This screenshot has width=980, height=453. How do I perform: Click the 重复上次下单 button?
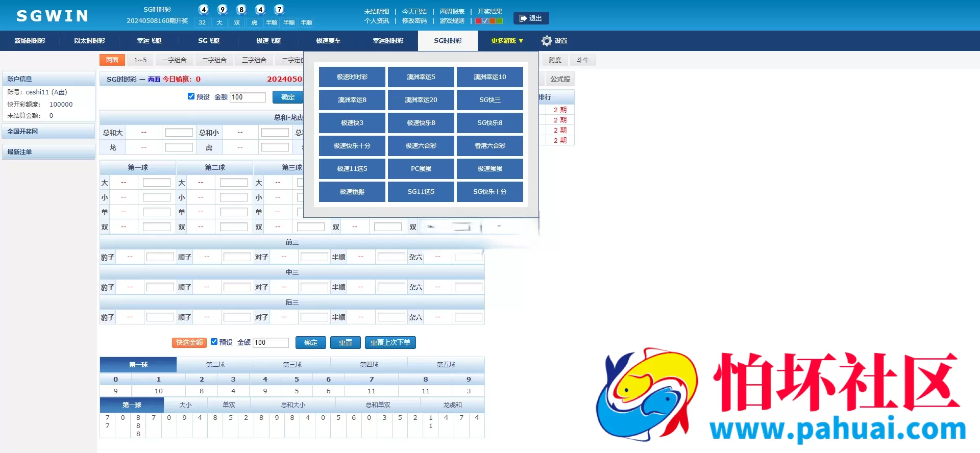390,343
